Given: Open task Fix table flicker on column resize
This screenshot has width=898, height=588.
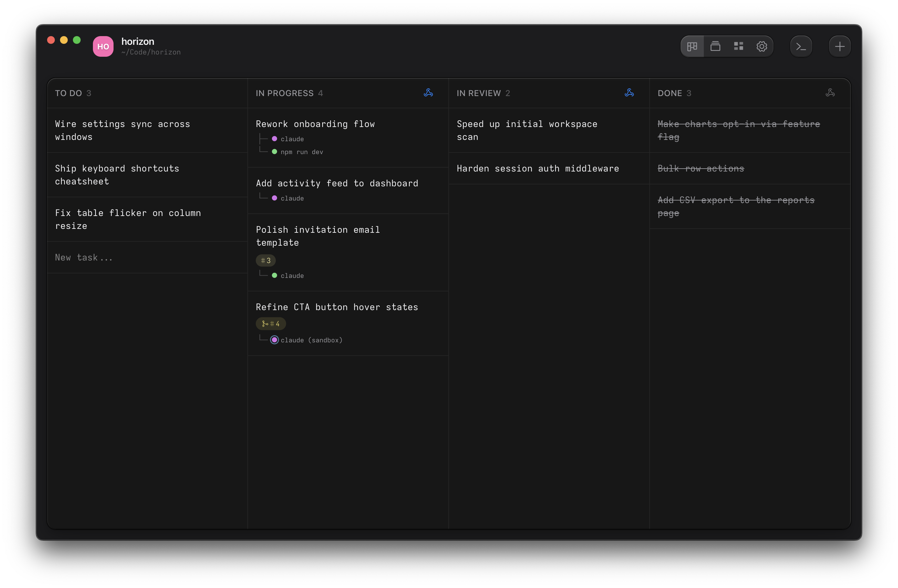Looking at the screenshot, I should (147, 219).
